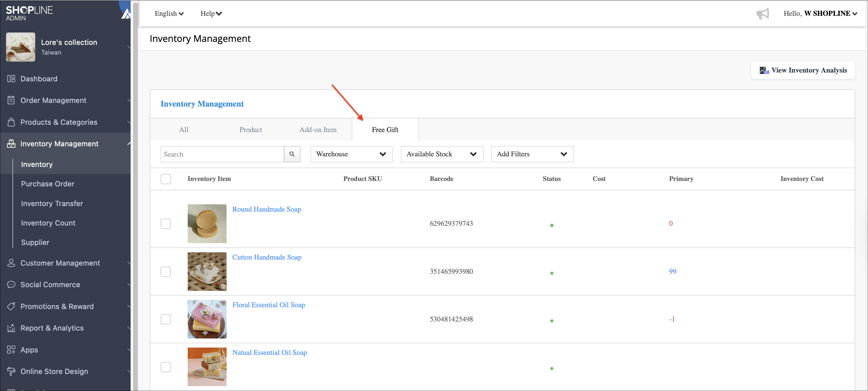Click the Order Management clipboard icon
Image resolution: width=868 pixels, height=391 pixels.
click(11, 100)
